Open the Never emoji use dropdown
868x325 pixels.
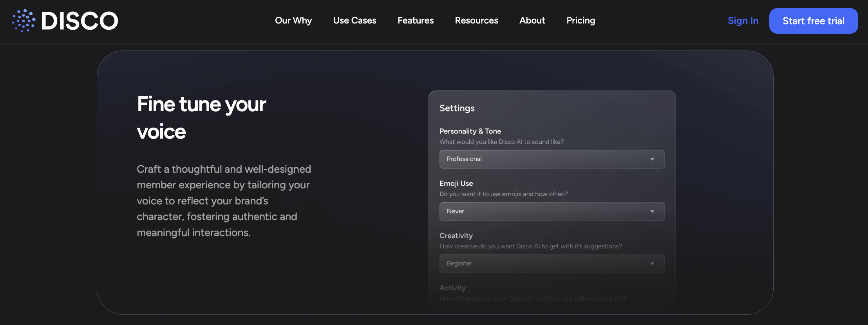coord(552,211)
